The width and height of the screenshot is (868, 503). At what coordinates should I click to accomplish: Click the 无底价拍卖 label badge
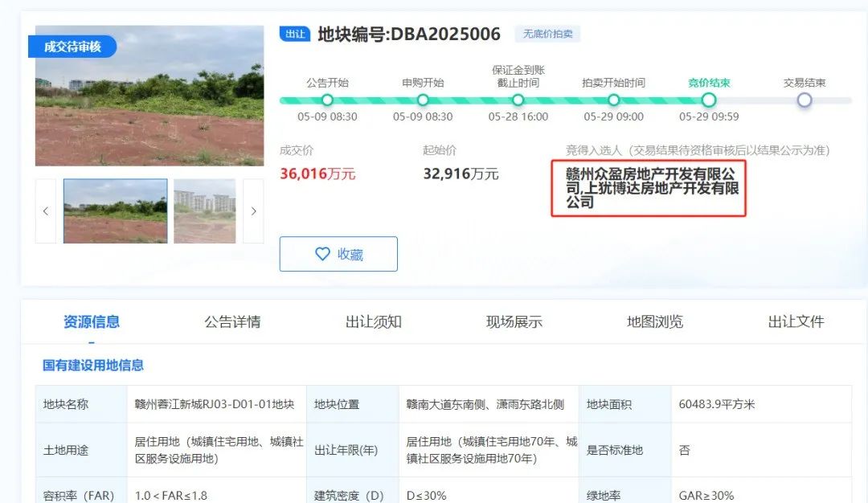[547, 34]
